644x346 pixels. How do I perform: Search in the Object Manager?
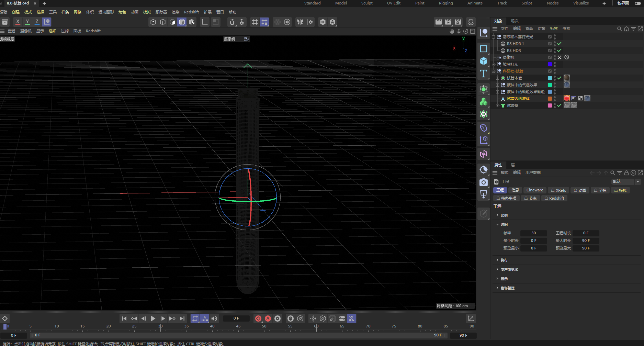(619, 29)
